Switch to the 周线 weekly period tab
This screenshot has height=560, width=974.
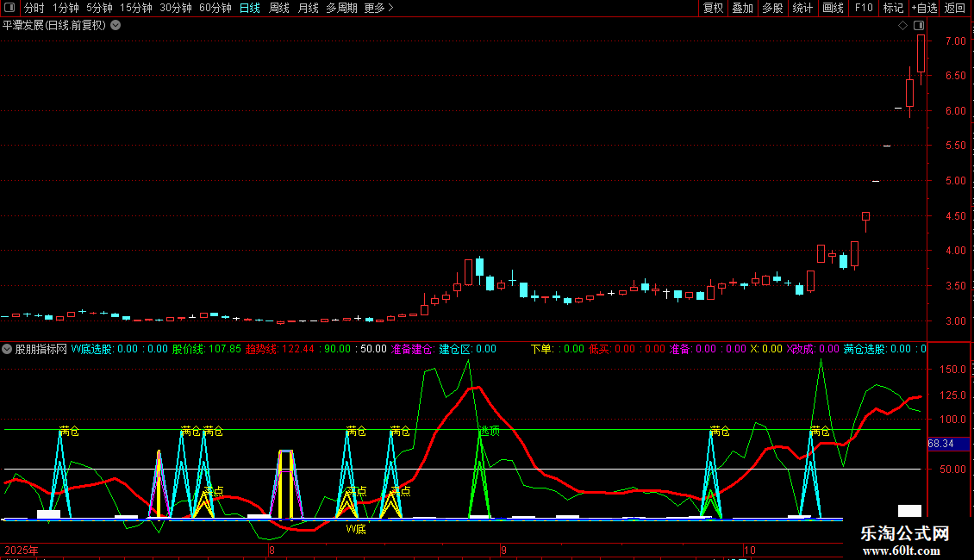[x=278, y=8]
